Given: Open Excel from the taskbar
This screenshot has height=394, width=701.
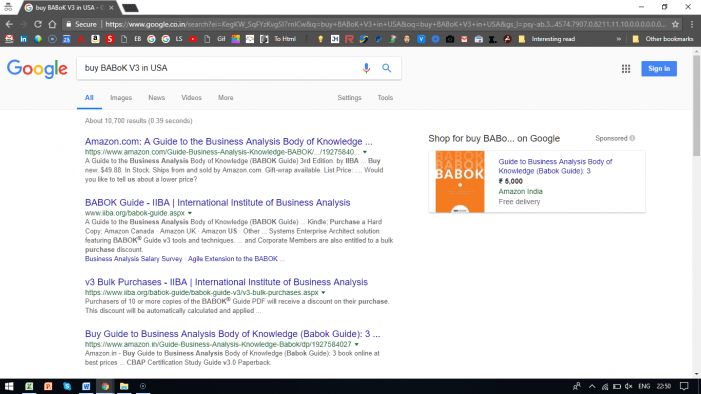Looking at the screenshot, I should [29, 386].
